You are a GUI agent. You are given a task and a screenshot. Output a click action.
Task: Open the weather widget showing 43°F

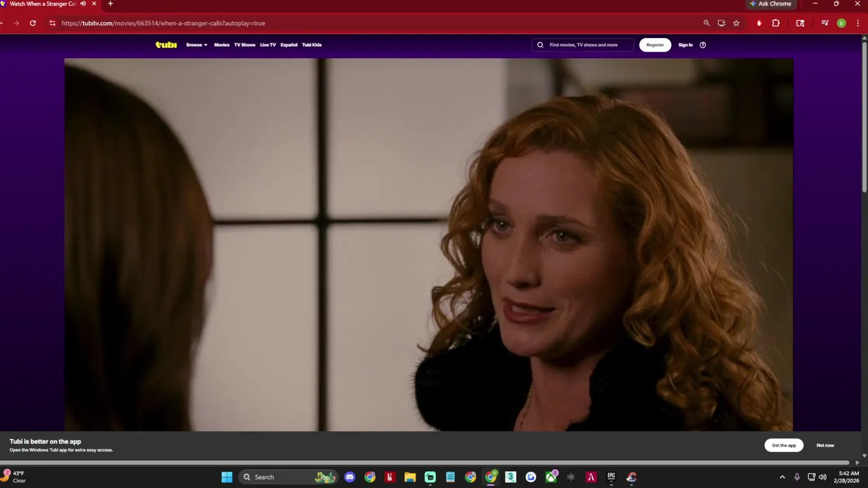pos(15,477)
